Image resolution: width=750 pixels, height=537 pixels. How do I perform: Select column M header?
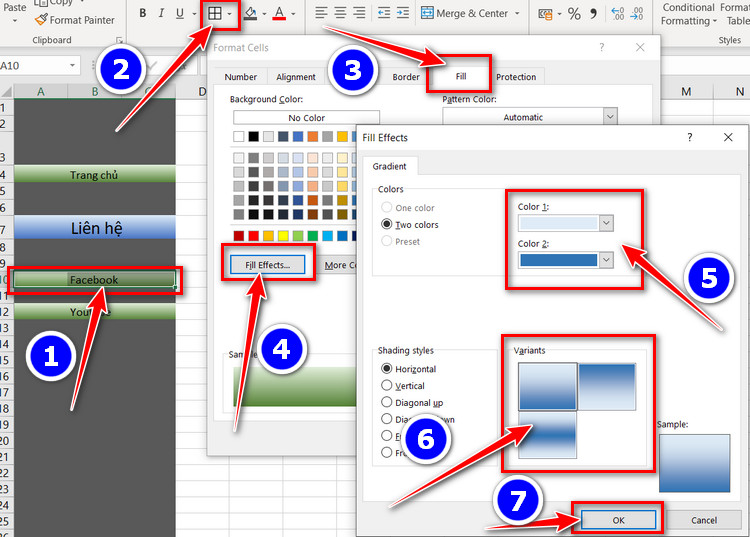click(x=686, y=91)
